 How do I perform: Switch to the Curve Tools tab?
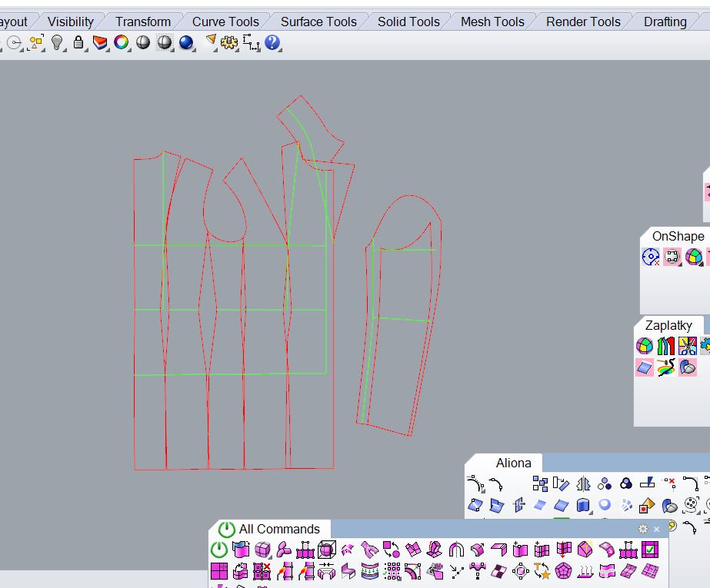225,22
